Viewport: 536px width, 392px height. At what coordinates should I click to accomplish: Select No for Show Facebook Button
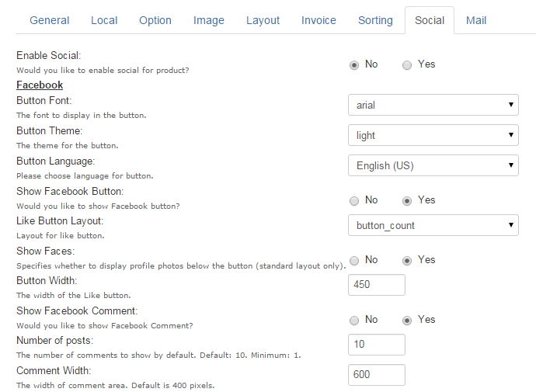tap(354, 201)
